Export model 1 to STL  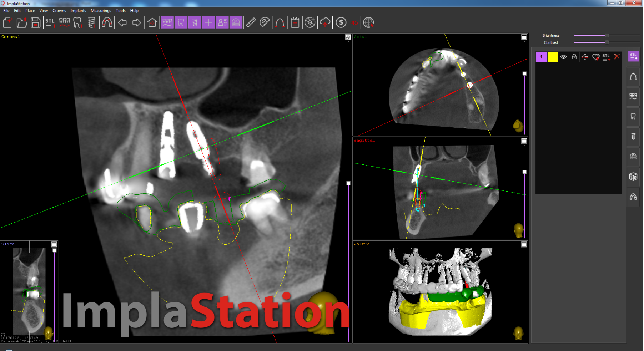[606, 57]
